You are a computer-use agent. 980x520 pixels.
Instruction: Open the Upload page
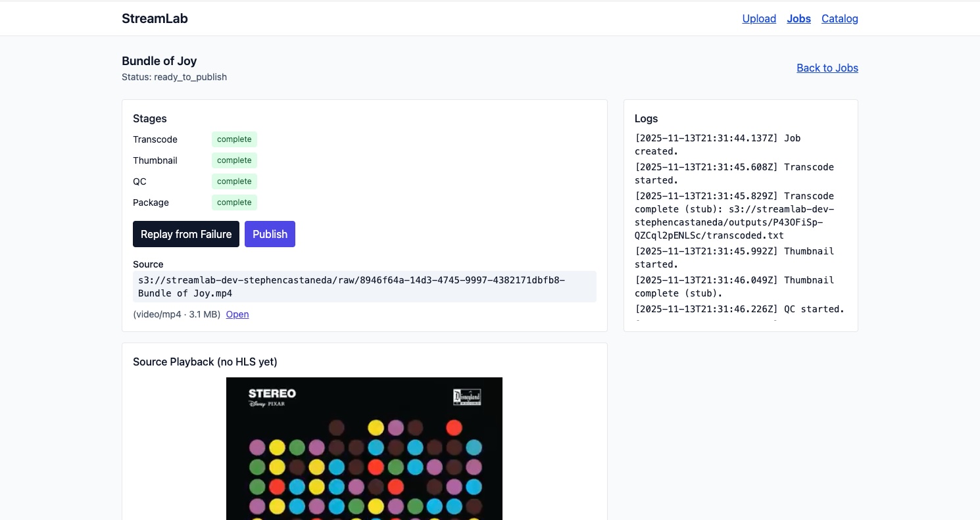pyautogui.click(x=759, y=18)
